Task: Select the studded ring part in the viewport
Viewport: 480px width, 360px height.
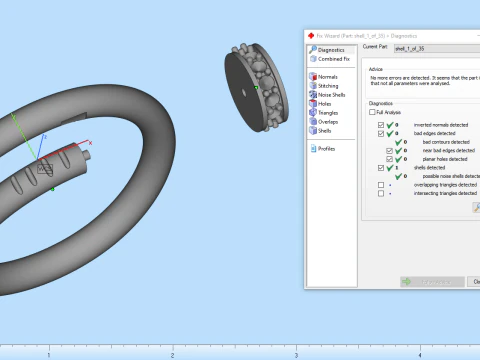Action: [x=256, y=87]
